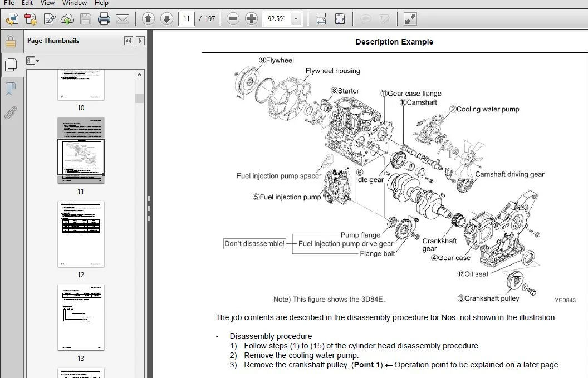The height and width of the screenshot is (378, 588).
Task: Collapse the Page Thumbnails pane with double arrows
Action: click(x=128, y=41)
